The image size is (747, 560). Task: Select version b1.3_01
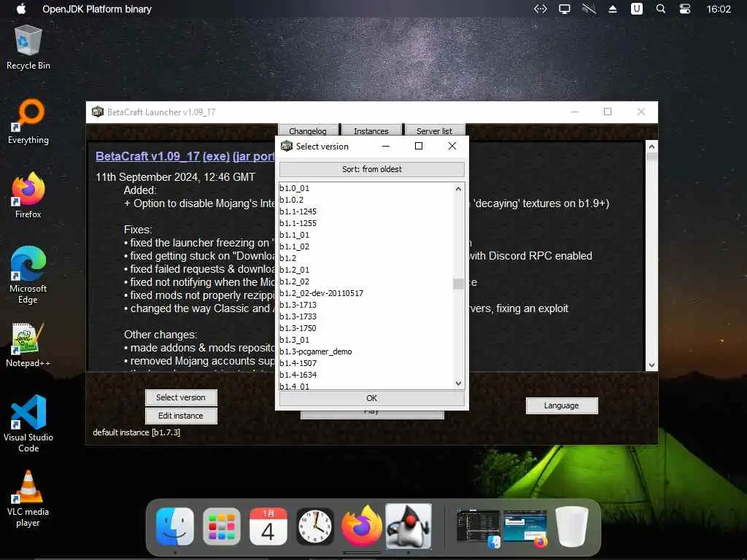(x=366, y=340)
